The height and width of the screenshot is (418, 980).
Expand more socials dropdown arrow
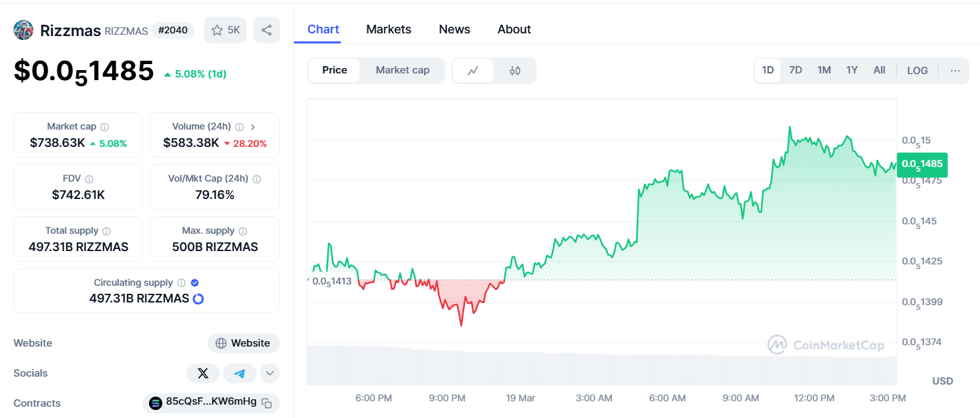pos(270,373)
